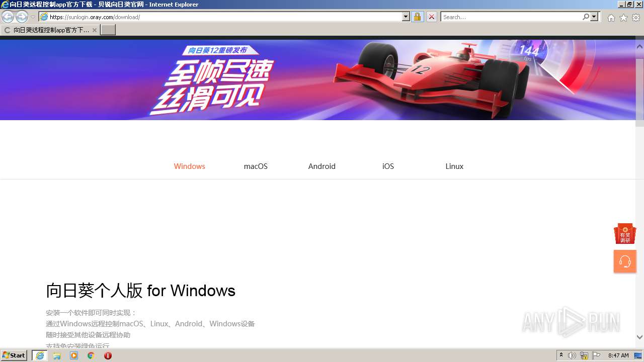Screen dimensions: 644x362
Task: Stop page loading with the red X
Action: click(x=432, y=17)
